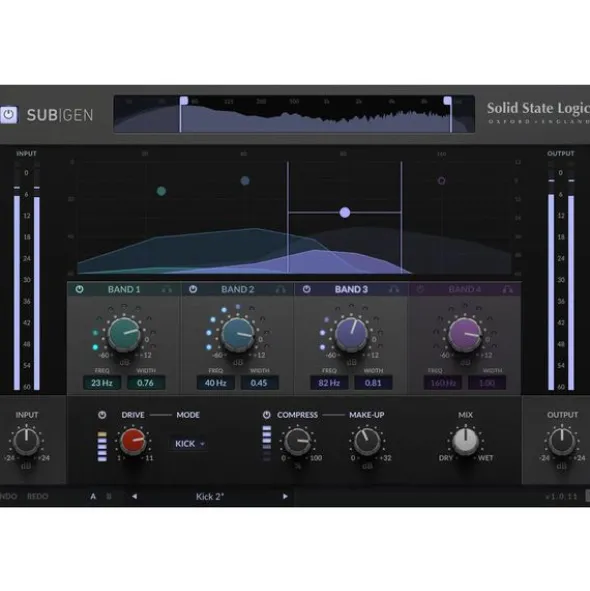Select the BAND 4 header tab
This screenshot has width=590, height=591.
click(x=465, y=289)
